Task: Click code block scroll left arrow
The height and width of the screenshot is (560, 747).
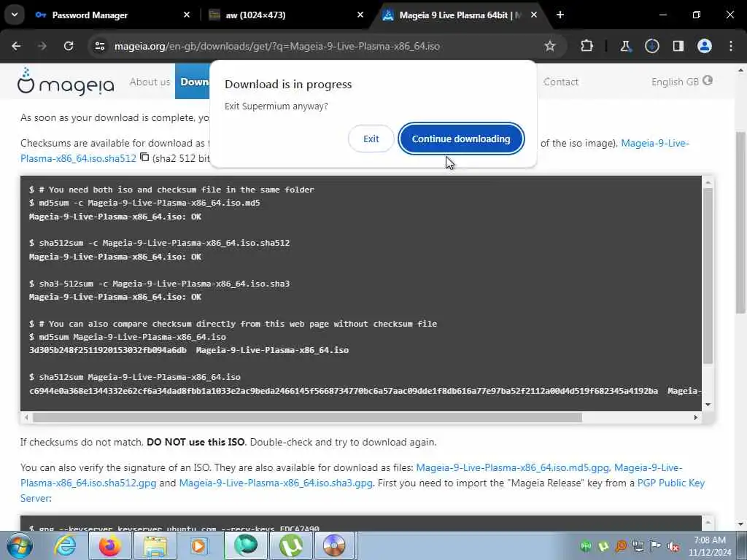Action: (27, 418)
